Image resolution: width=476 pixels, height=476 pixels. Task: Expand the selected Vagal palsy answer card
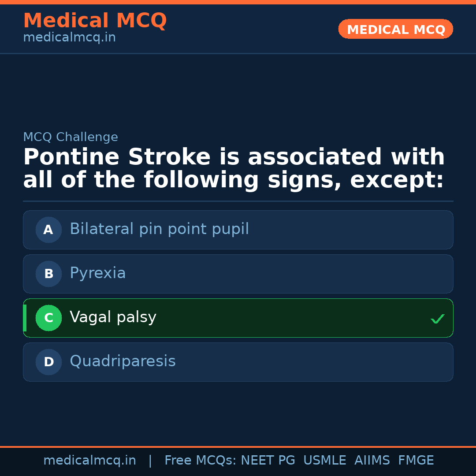(238, 318)
